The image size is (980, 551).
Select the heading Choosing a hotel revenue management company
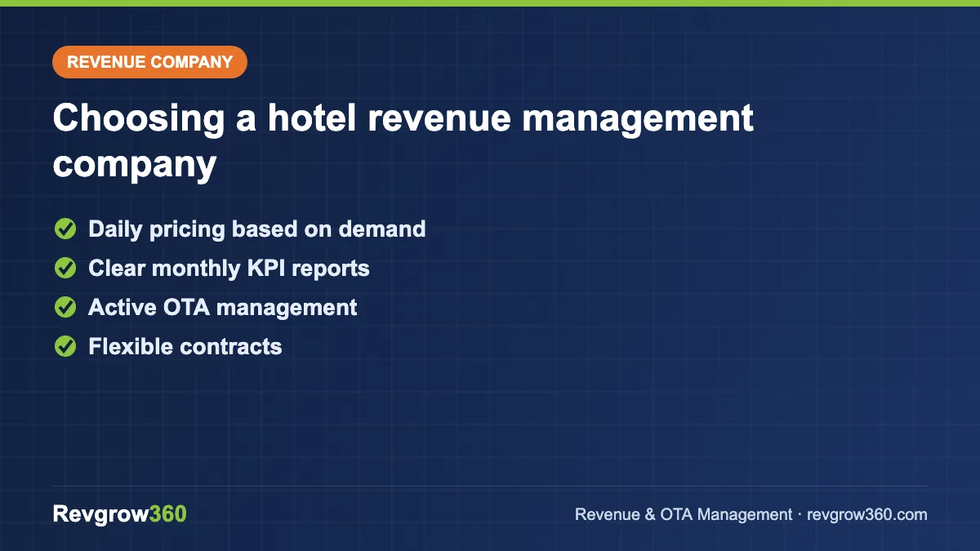(x=403, y=141)
